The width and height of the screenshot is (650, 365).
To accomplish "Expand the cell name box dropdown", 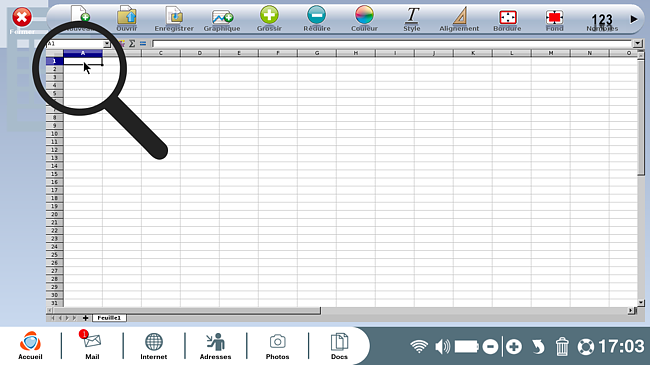I will click(107, 44).
